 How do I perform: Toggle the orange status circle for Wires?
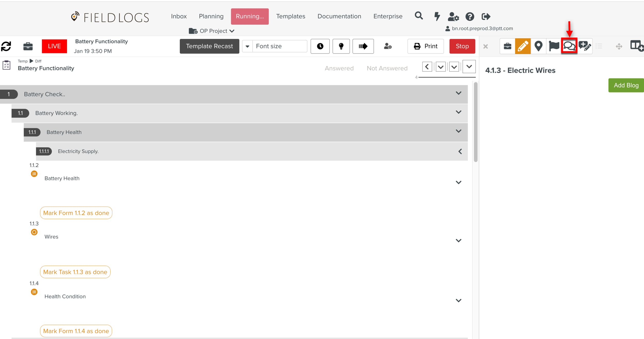tap(34, 232)
